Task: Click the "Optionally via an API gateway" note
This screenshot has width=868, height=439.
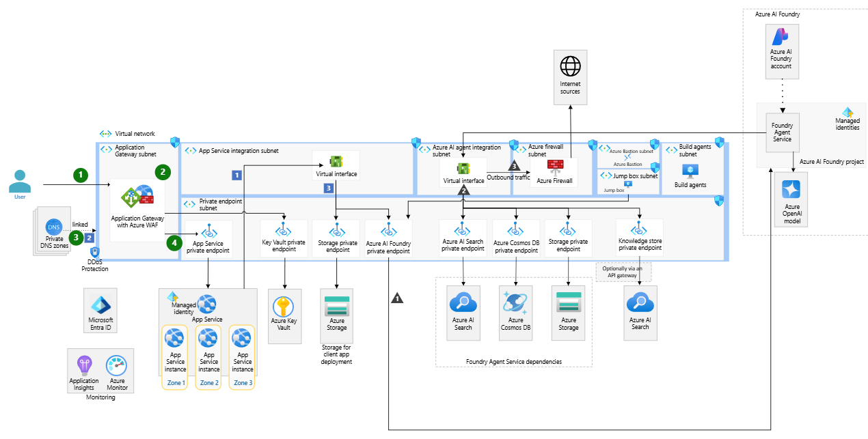Action: [623, 272]
